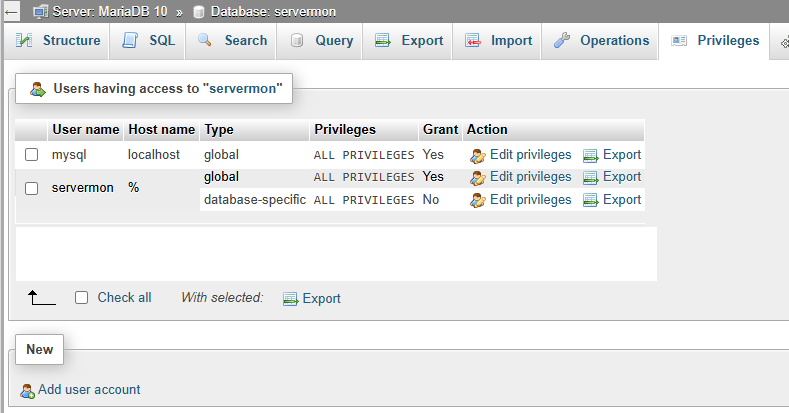Image resolution: width=789 pixels, height=413 pixels.
Task: Click the Query tab cylinder icon
Action: point(297,40)
